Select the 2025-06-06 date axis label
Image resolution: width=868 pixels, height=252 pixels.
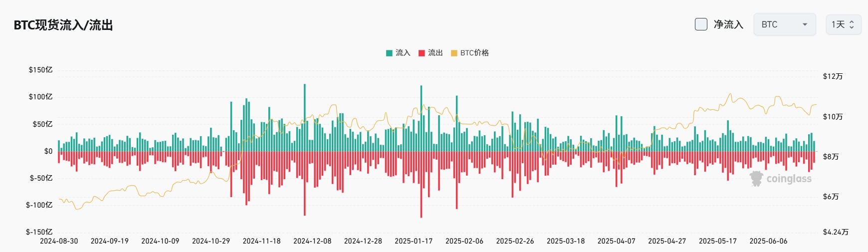coord(768,241)
